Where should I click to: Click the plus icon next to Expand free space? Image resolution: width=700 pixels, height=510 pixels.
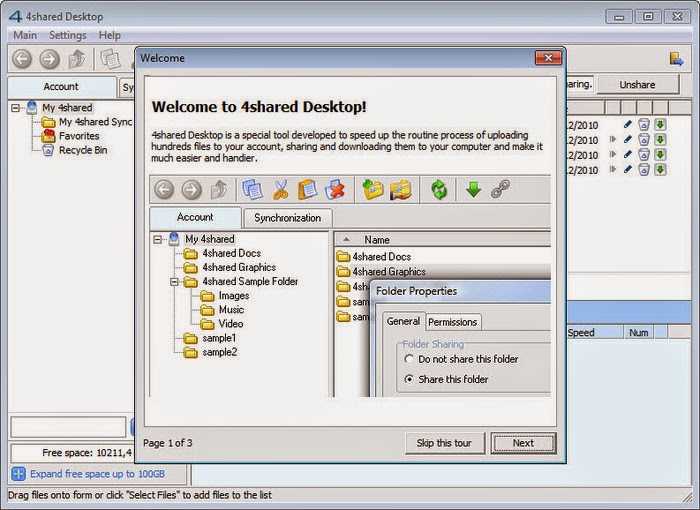[x=18, y=473]
